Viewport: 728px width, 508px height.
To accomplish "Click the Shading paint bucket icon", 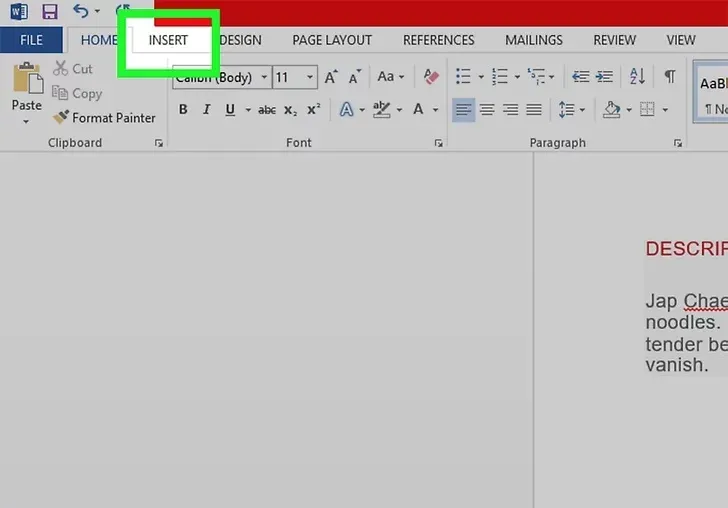I will tap(611, 110).
